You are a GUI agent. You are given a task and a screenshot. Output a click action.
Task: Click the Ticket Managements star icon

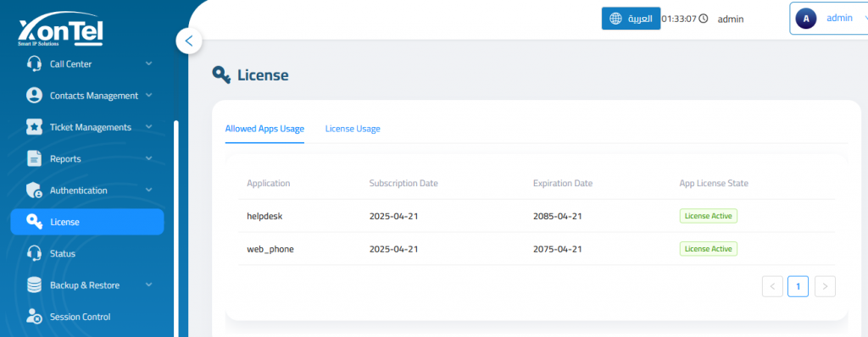click(34, 127)
